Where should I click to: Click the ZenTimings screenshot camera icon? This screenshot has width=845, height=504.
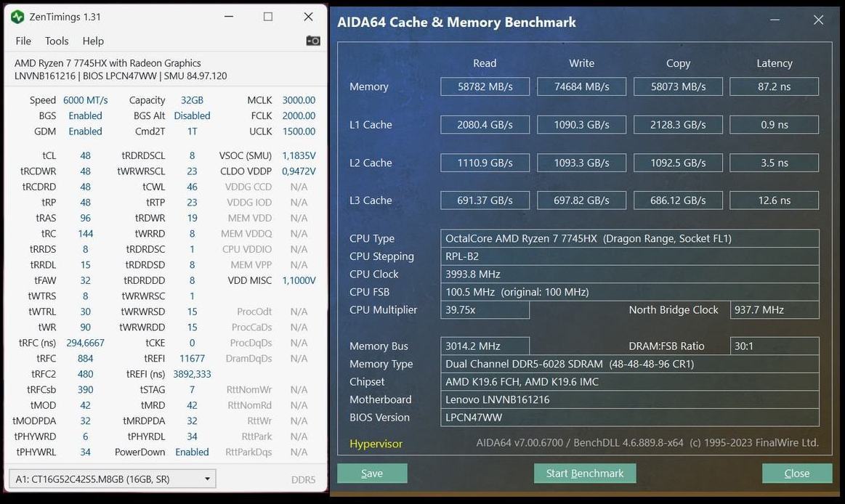tap(313, 41)
